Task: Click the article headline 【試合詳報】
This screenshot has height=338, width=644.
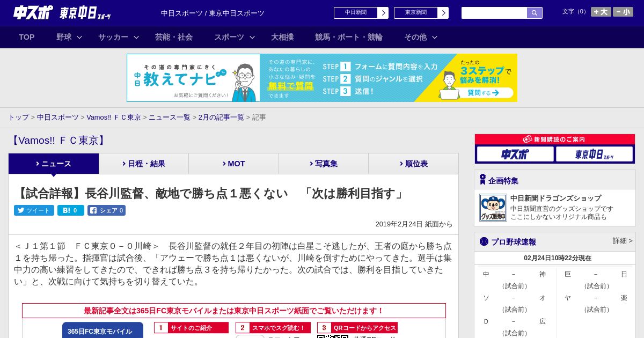Action: 209,193
